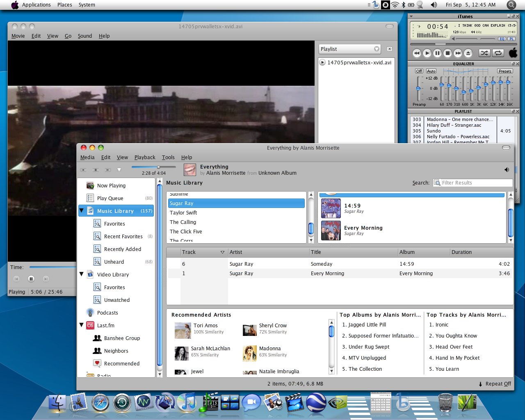Screen dimensions: 525x420
Task: Open Banshee Tools menu
Action: pos(168,157)
